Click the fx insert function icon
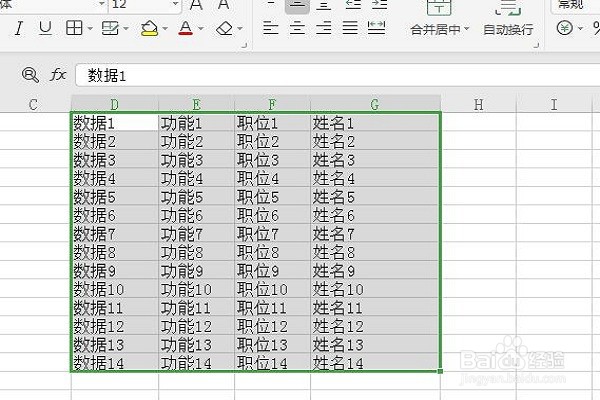Image resolution: width=600 pixels, height=400 pixels. 58,75
